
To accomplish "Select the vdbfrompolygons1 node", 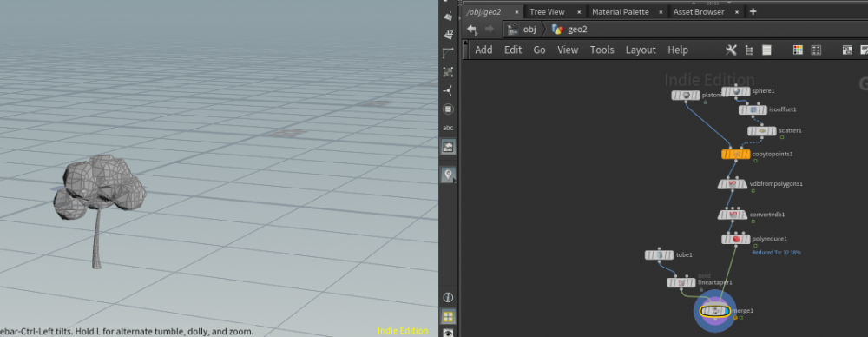I will click(x=733, y=184).
